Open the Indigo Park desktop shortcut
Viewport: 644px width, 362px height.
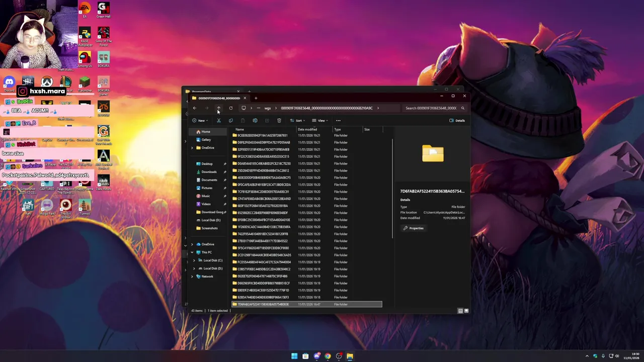point(47,207)
